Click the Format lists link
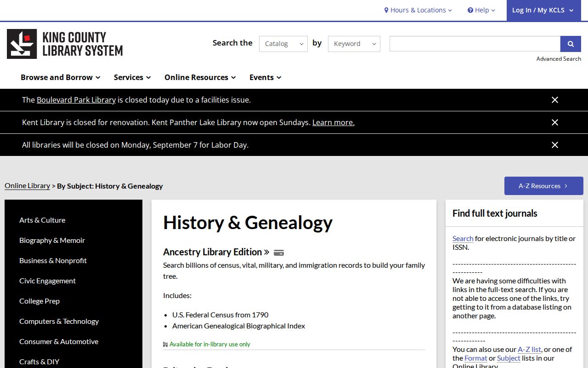 (x=475, y=358)
